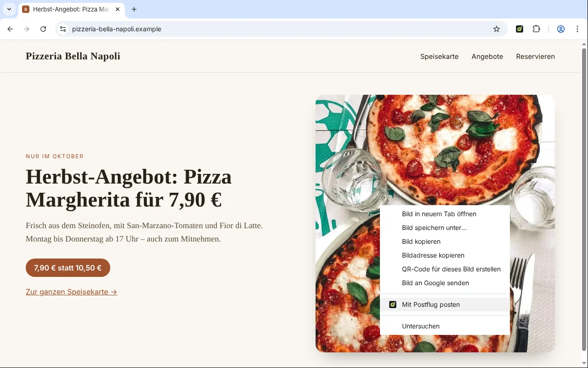Click the 'Pizzeria Bella Napoli' site title
Viewport: 588px width, 368px height.
(73, 56)
